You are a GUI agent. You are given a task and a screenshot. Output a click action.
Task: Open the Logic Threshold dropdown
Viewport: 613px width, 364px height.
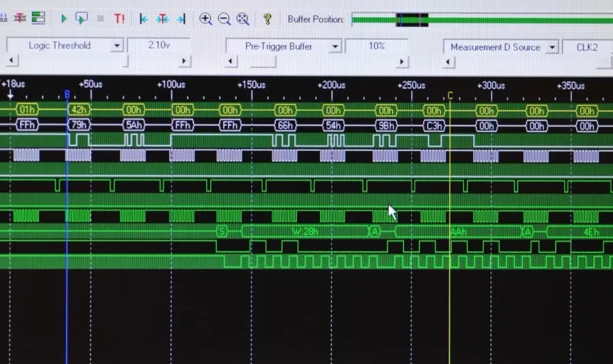[116, 46]
